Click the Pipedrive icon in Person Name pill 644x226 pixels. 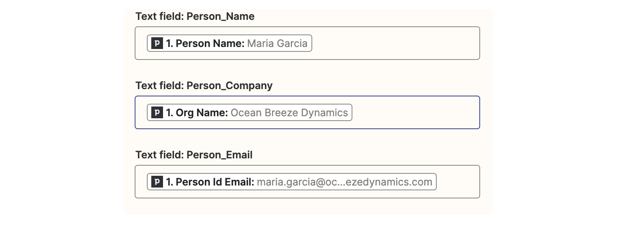[x=157, y=43]
